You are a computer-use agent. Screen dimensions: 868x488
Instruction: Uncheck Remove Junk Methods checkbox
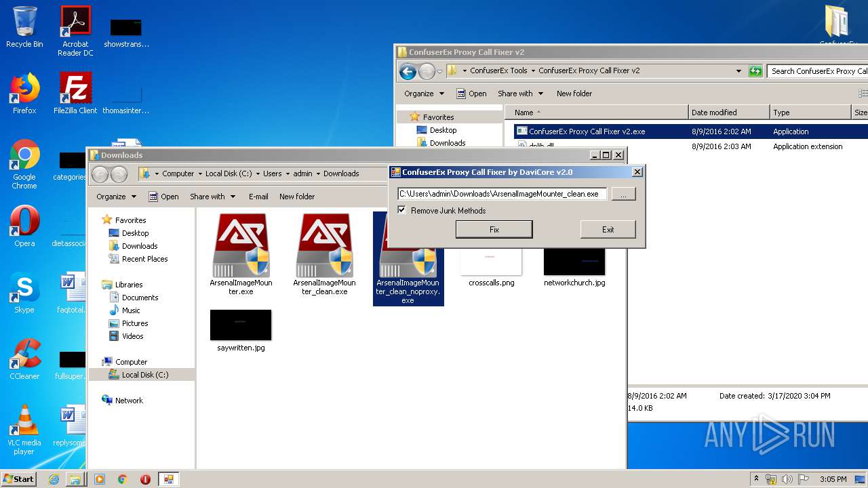click(401, 210)
